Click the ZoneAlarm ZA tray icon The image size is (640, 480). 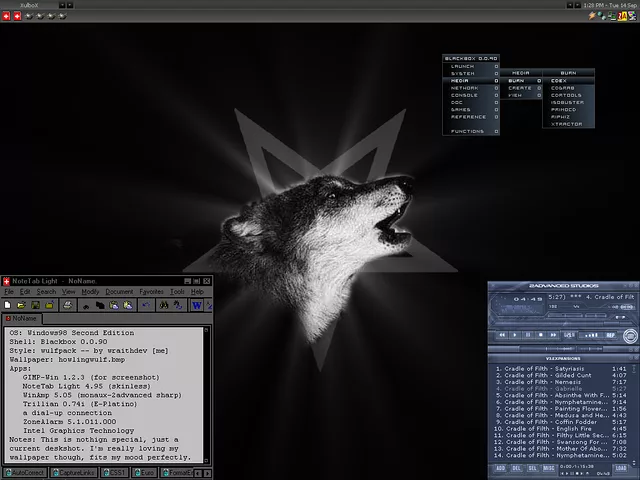point(622,16)
